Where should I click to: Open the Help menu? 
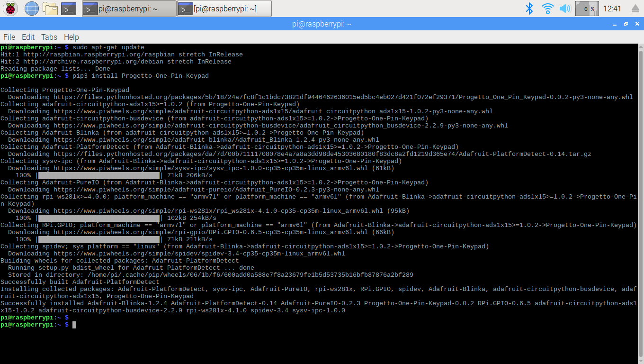(72, 37)
